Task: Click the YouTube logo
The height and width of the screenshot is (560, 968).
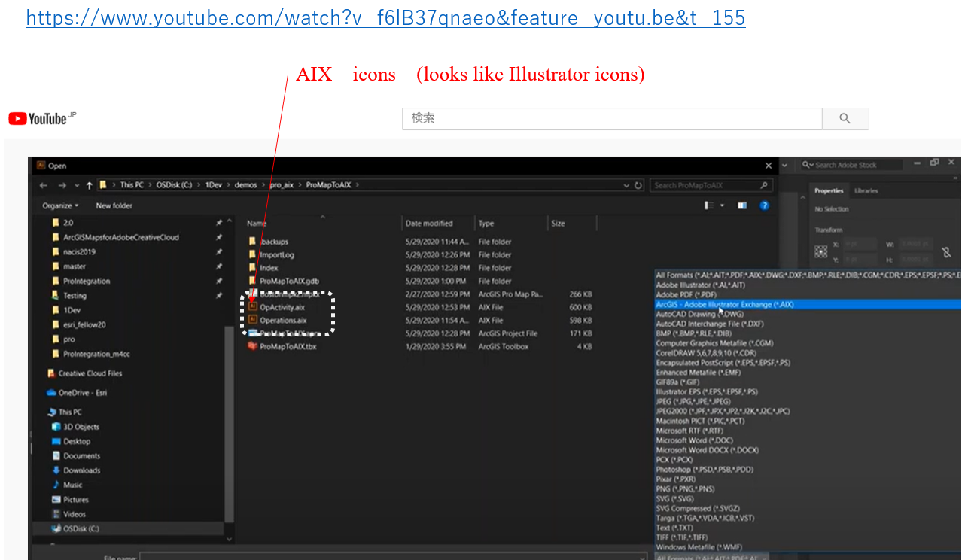Action: (x=42, y=118)
